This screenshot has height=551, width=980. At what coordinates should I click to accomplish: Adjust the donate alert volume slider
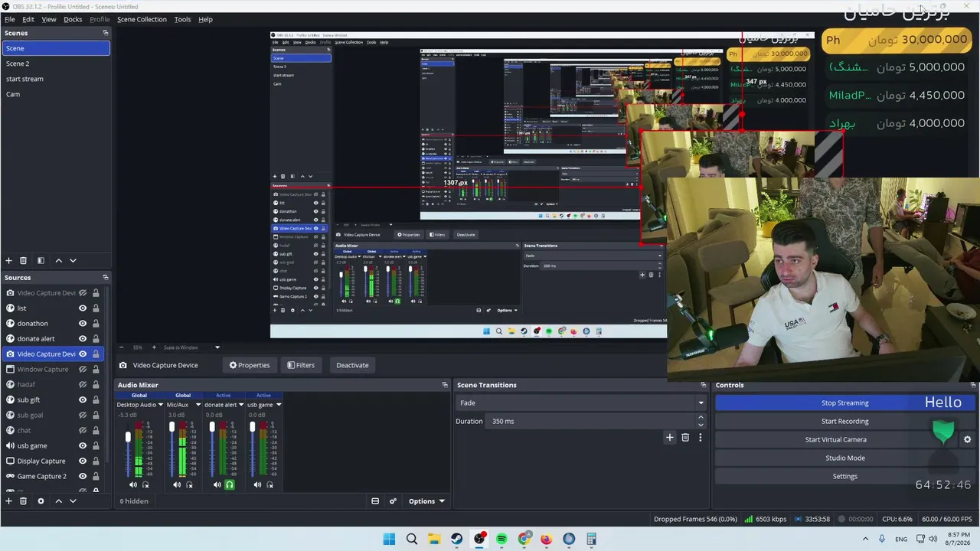[x=212, y=427]
